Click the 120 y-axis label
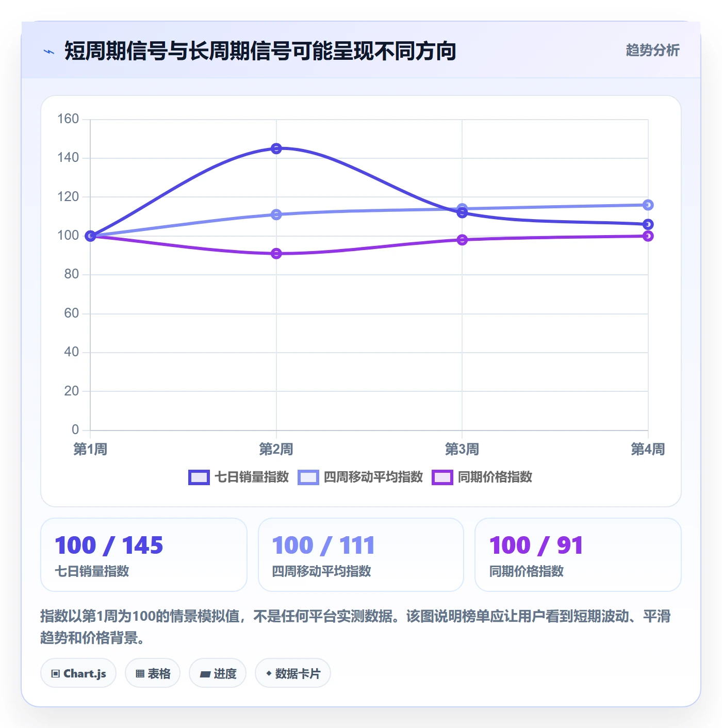The width and height of the screenshot is (722, 728). (x=68, y=197)
